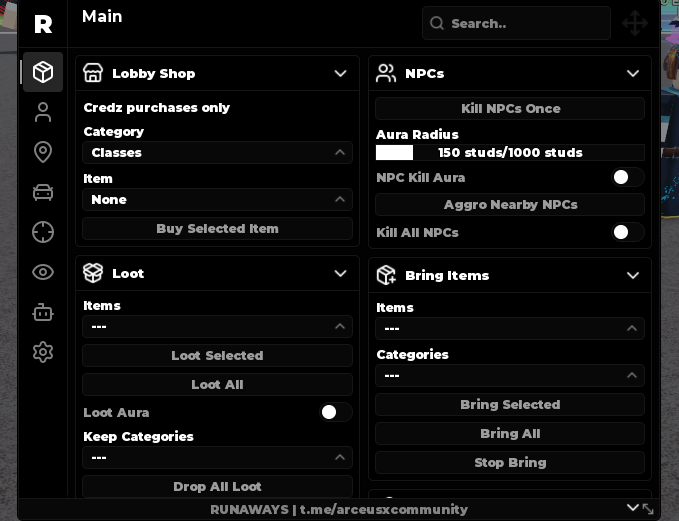Click Kill NPCs Once button
This screenshot has width=679, height=521.
click(x=510, y=108)
